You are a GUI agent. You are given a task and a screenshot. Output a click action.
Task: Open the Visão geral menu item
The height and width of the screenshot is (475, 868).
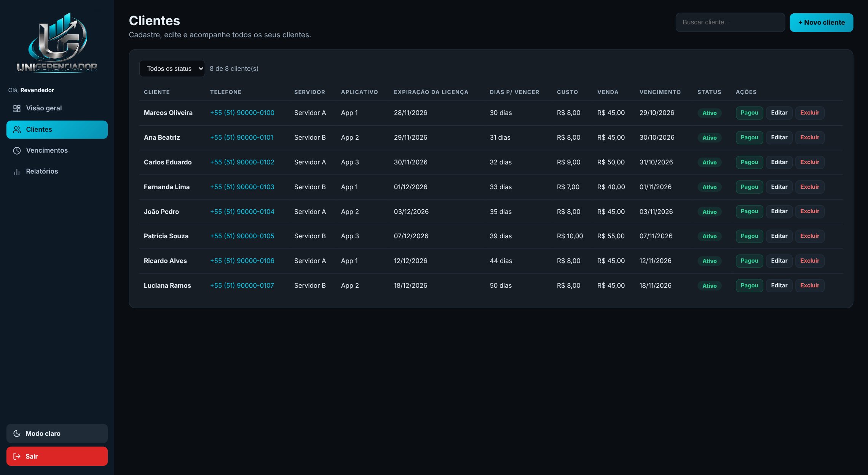57,108
